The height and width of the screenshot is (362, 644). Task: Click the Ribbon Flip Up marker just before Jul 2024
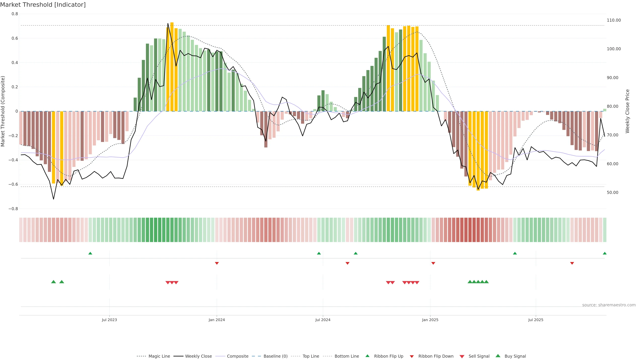click(319, 253)
